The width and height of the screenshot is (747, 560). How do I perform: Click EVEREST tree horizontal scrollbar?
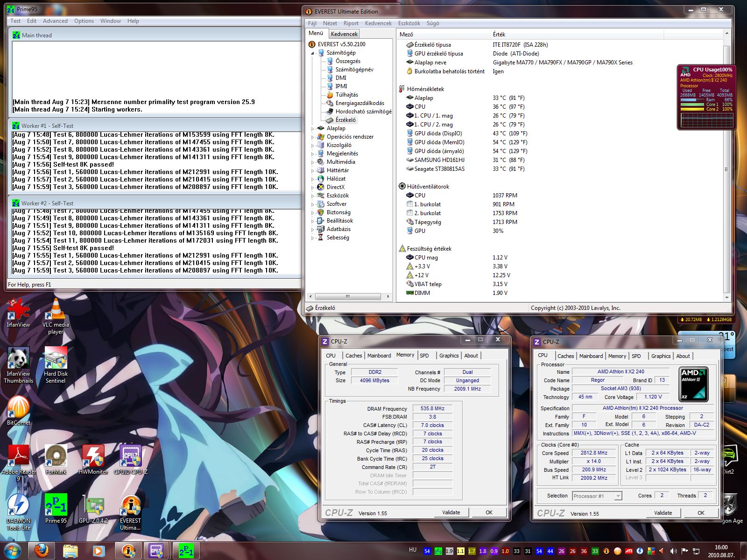[x=348, y=296]
